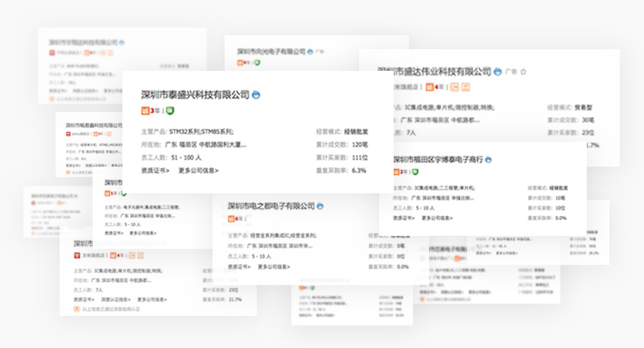Click the orange 6年 badge on 电之都 card
This screenshot has height=348, width=644.
coord(235,218)
